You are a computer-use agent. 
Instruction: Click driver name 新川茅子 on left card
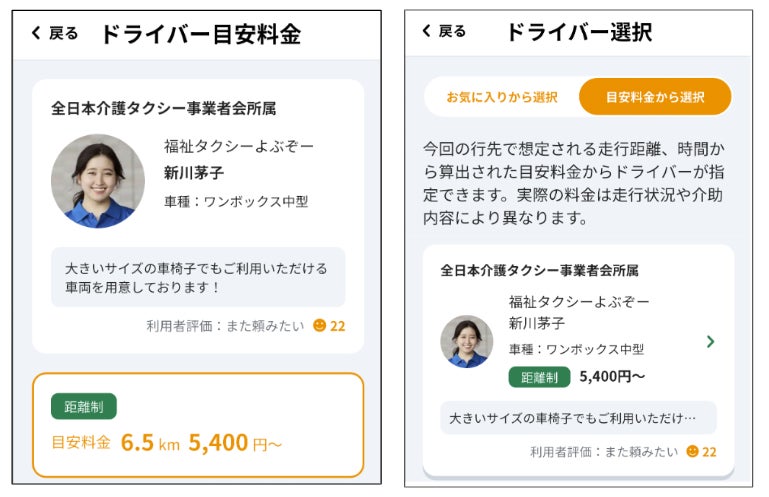coord(194,173)
